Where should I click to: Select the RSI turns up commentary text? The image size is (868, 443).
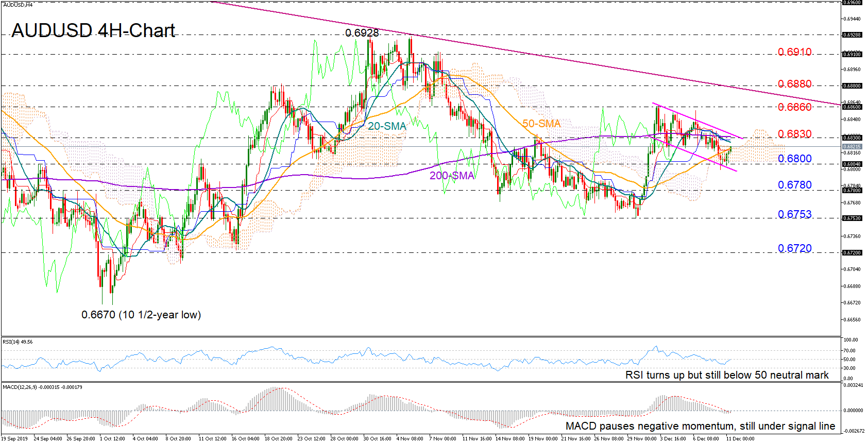coord(727,375)
